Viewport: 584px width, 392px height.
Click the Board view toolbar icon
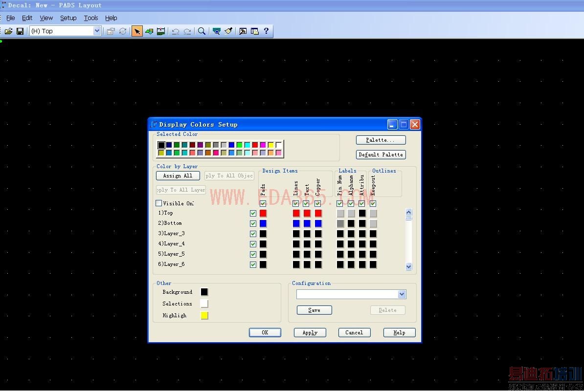click(x=216, y=31)
